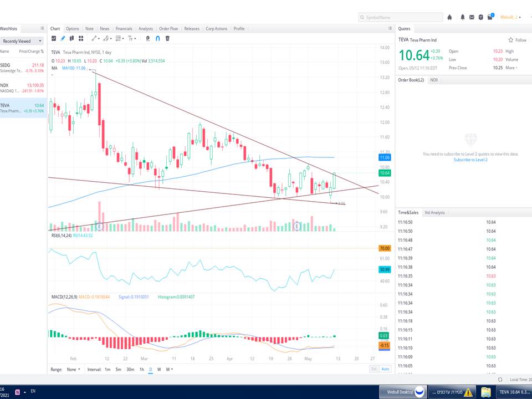Select SEDG in the watchlist

pos(22,68)
